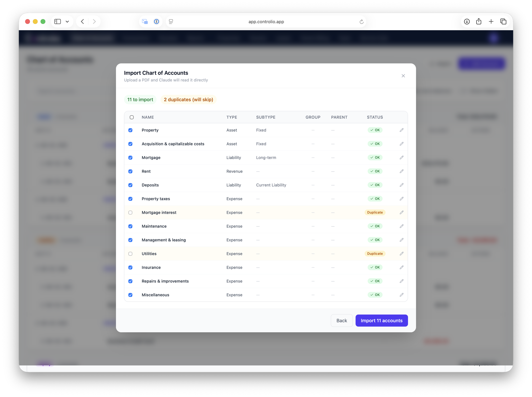Click the Current Liability subtype cell
Viewport: 532px width, 397px height.
[271, 185]
